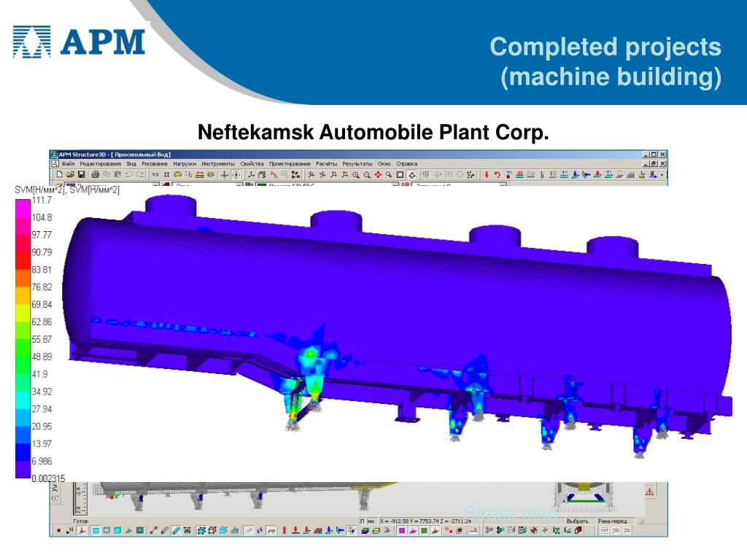Viewport: 747px width, 560px height.
Task: Click the Save floppy disk icon
Action: pyautogui.click(x=82, y=175)
